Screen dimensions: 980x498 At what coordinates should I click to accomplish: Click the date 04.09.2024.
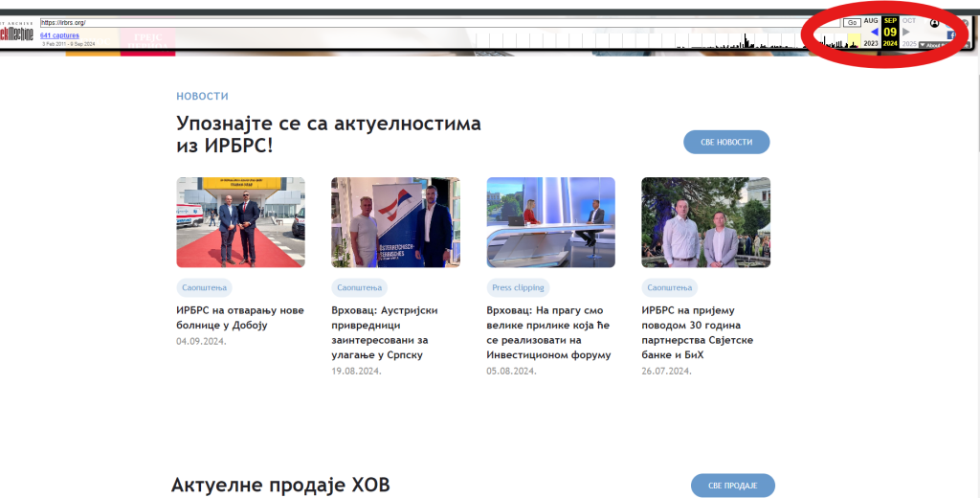pyautogui.click(x=201, y=342)
